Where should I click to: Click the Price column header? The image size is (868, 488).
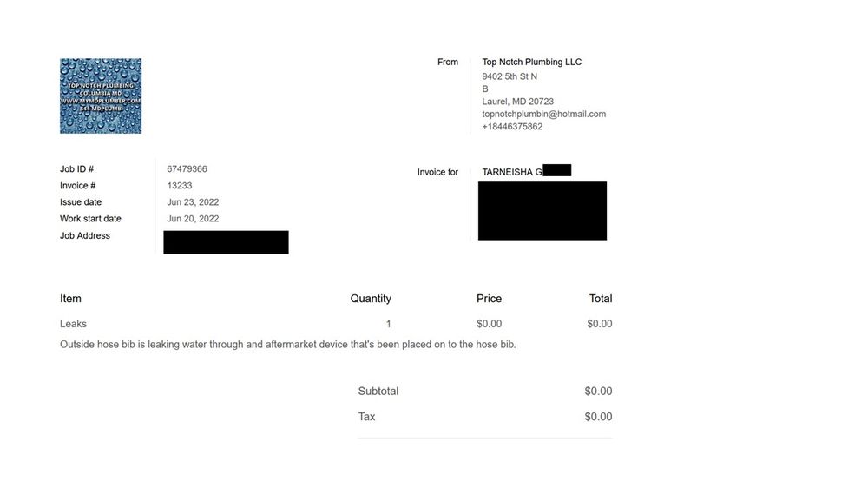click(489, 299)
